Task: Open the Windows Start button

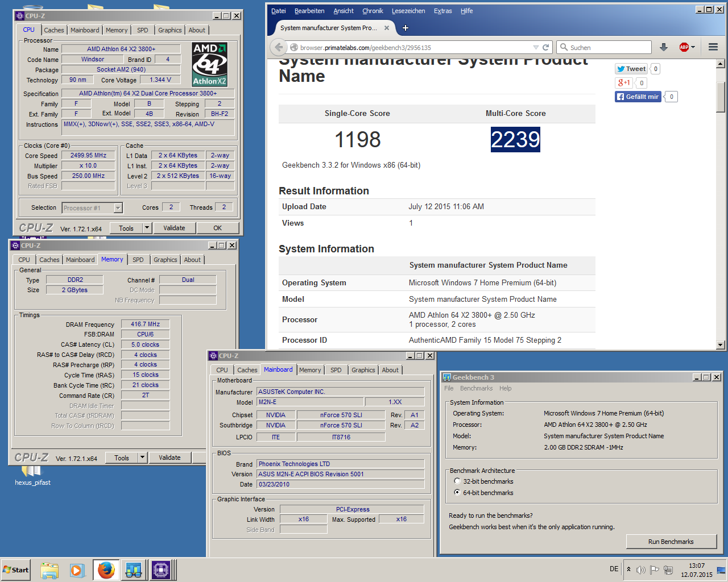Action: pos(16,570)
